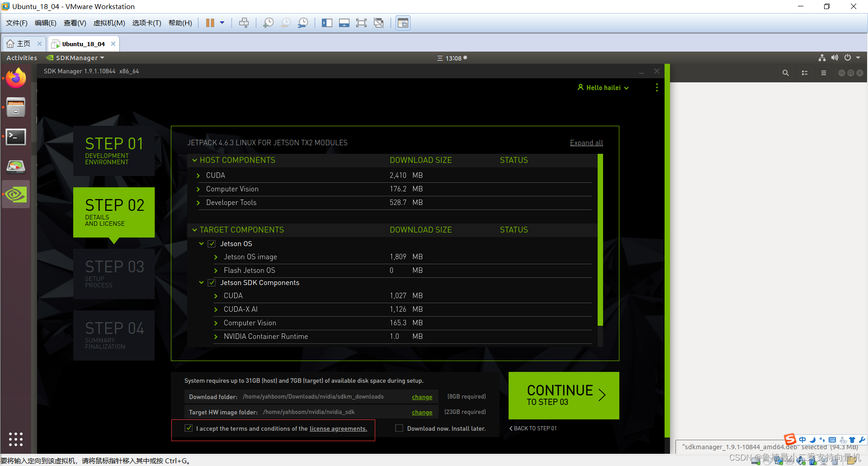
Task: Enter VMware full screen mode icon
Action: 361,23
